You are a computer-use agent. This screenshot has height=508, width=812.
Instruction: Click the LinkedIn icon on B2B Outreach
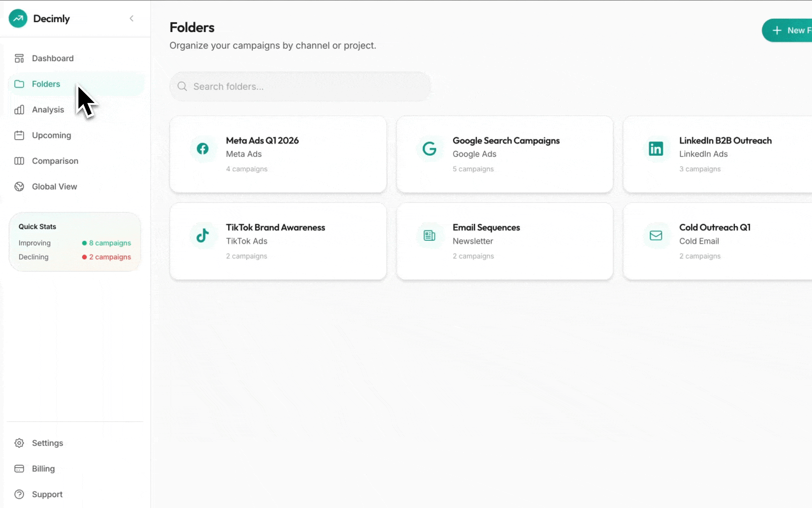tap(656, 149)
